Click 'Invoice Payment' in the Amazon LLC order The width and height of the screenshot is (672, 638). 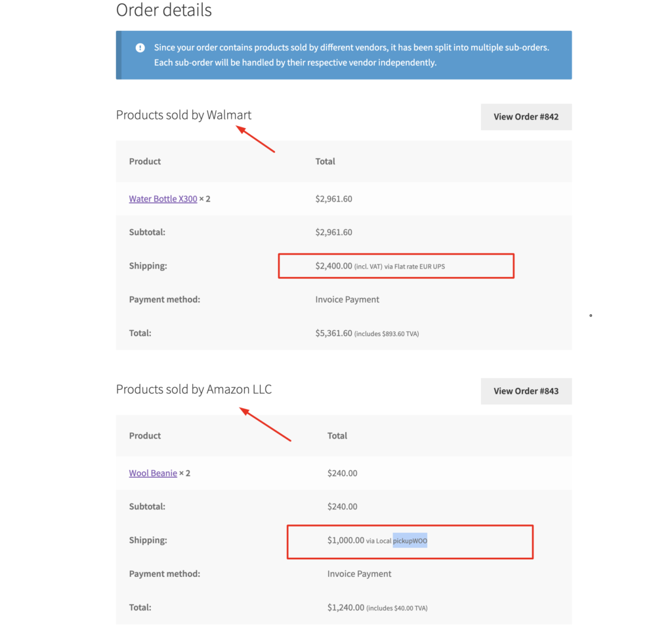pyautogui.click(x=359, y=574)
